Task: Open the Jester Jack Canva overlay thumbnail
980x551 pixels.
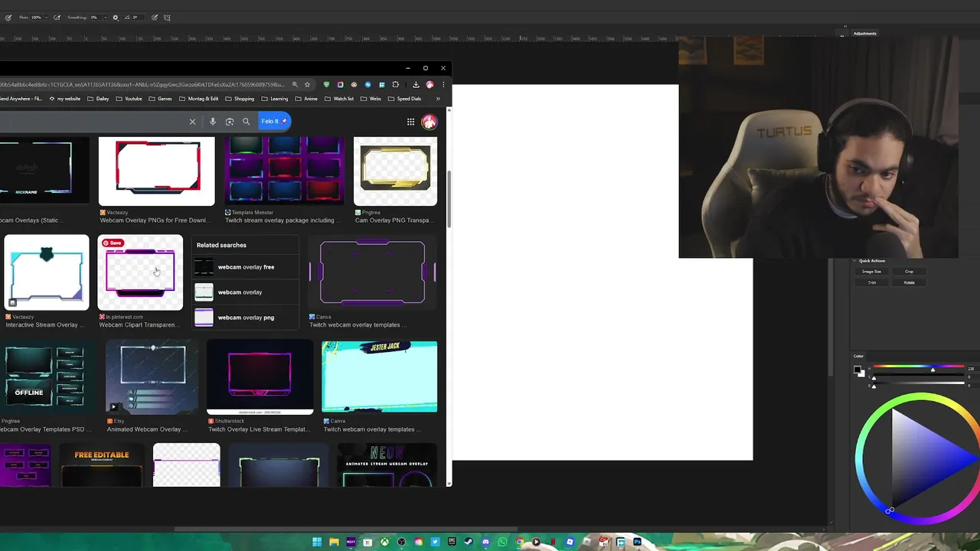Action: [x=380, y=377]
